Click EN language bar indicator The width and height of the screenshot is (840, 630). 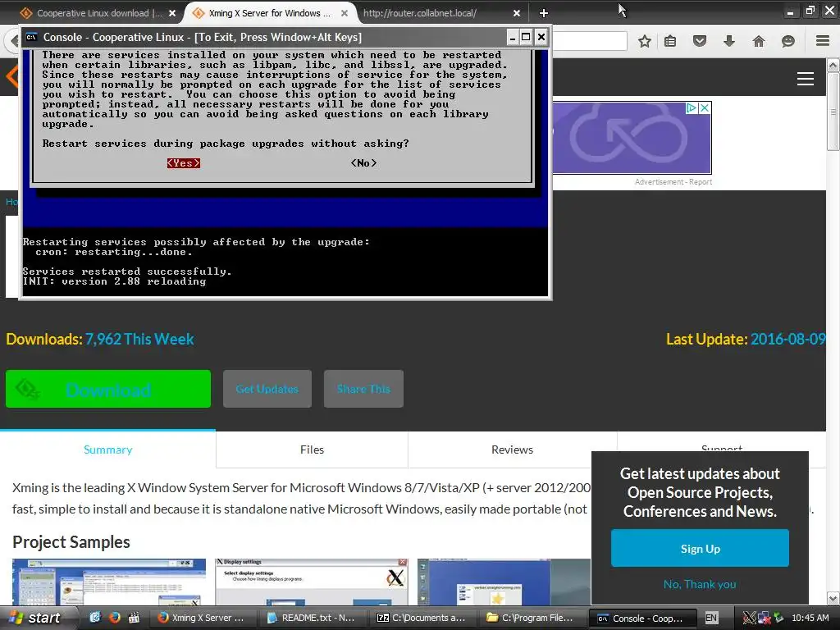[x=711, y=618]
